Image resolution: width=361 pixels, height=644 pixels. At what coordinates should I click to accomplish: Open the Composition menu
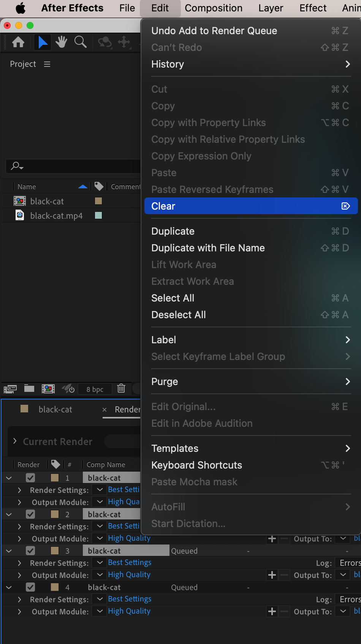[x=213, y=8]
